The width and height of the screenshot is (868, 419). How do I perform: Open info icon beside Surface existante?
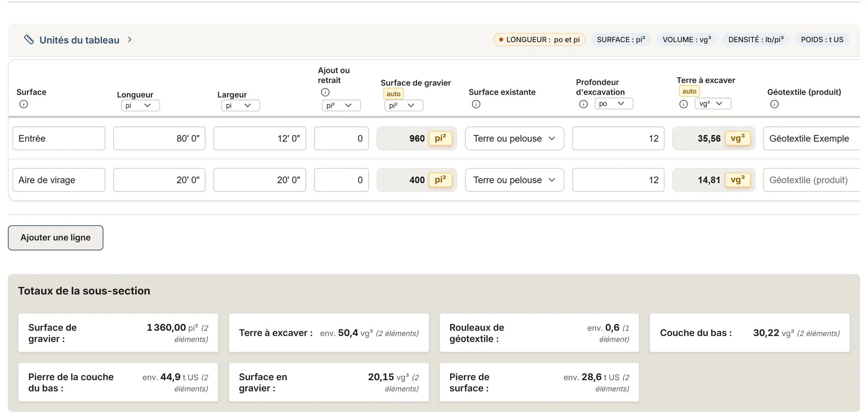(x=476, y=104)
